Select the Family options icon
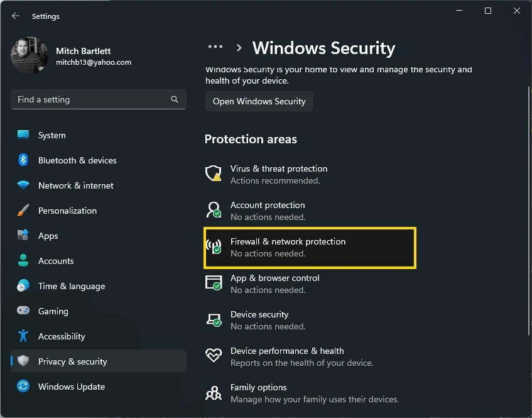Screen dimensions: 532x418 [214, 392]
